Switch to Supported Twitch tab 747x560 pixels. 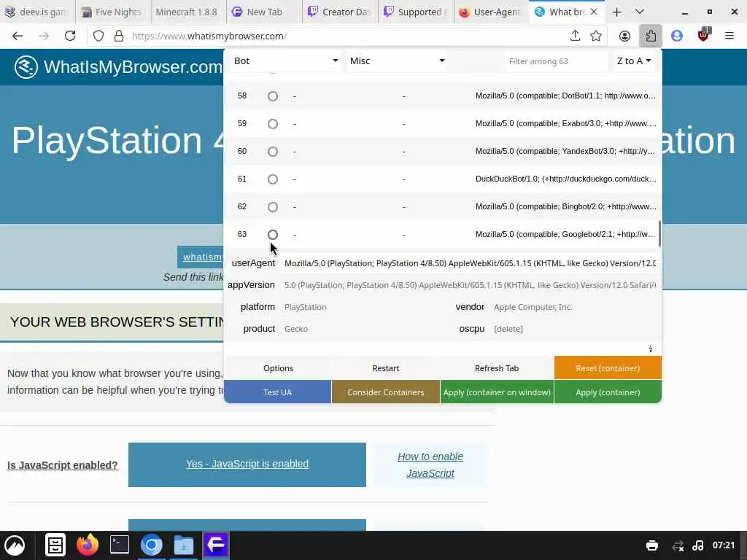coord(415,12)
